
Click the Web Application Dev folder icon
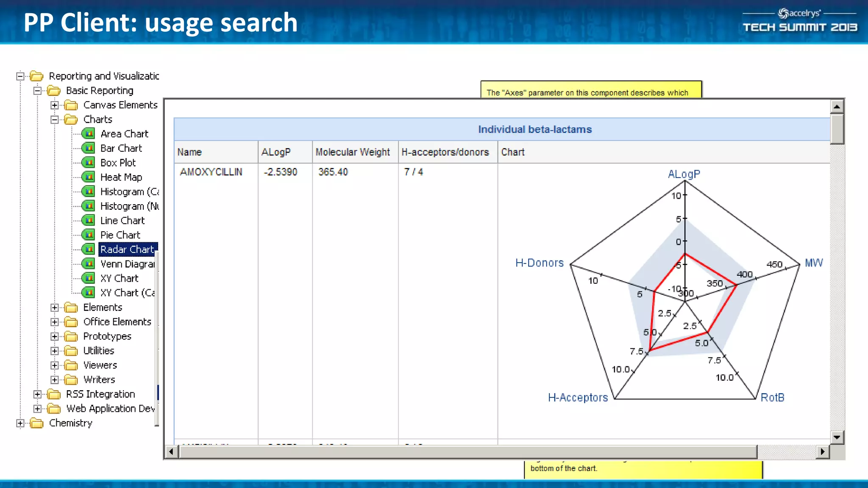coord(54,409)
